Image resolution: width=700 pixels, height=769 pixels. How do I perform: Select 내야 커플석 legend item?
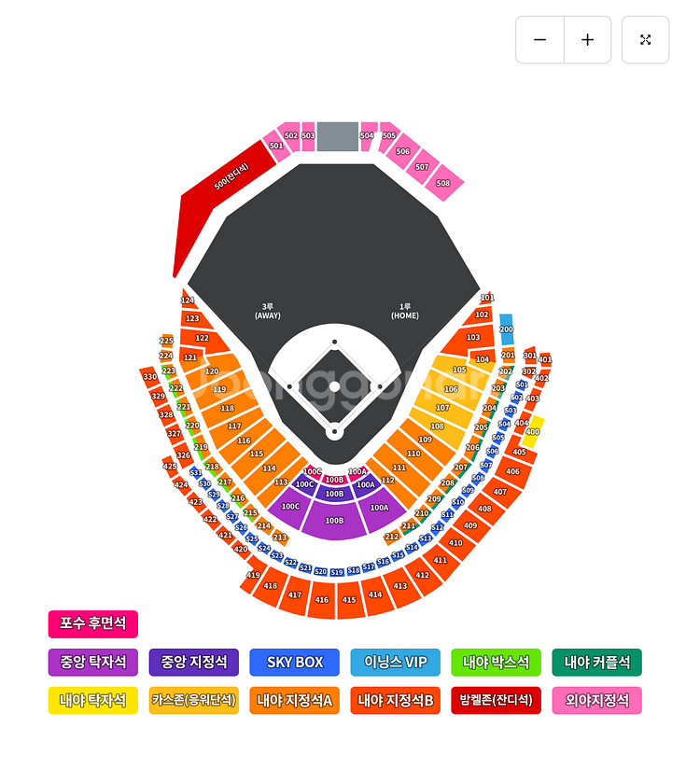click(x=597, y=662)
